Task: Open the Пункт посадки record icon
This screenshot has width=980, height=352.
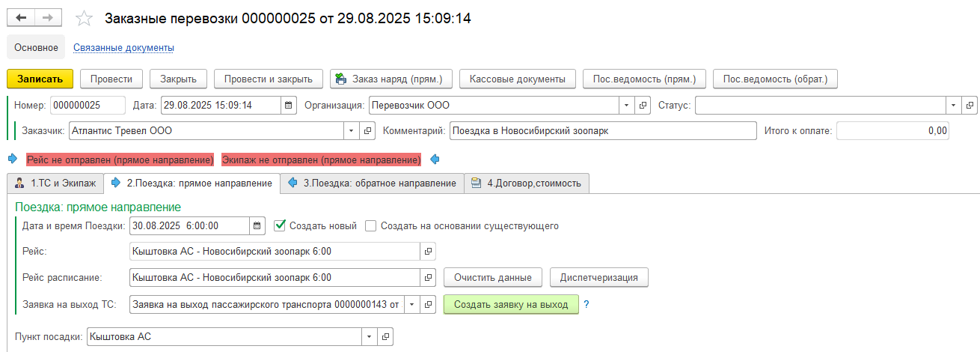Action: tap(385, 337)
